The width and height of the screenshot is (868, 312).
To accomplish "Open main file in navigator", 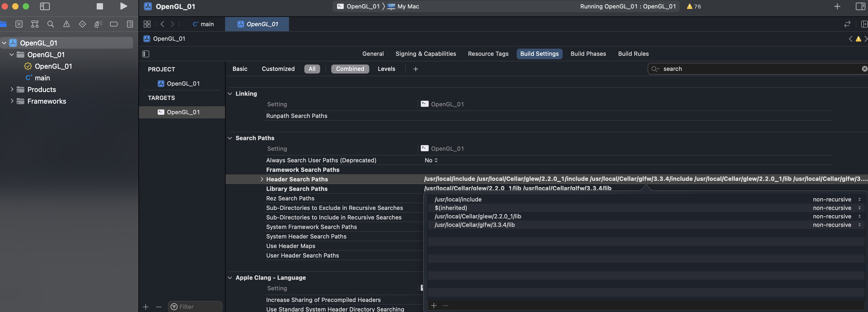I will [x=38, y=78].
